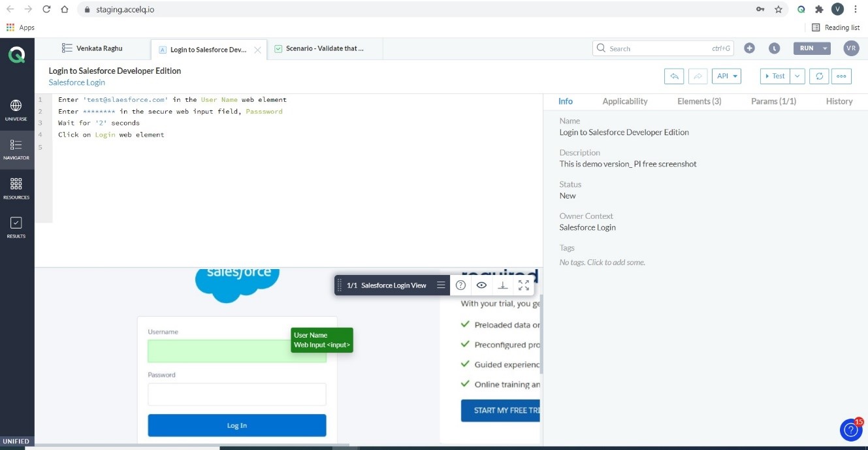This screenshot has height=450, width=868.
Task: Click the Search input field
Action: click(656, 48)
